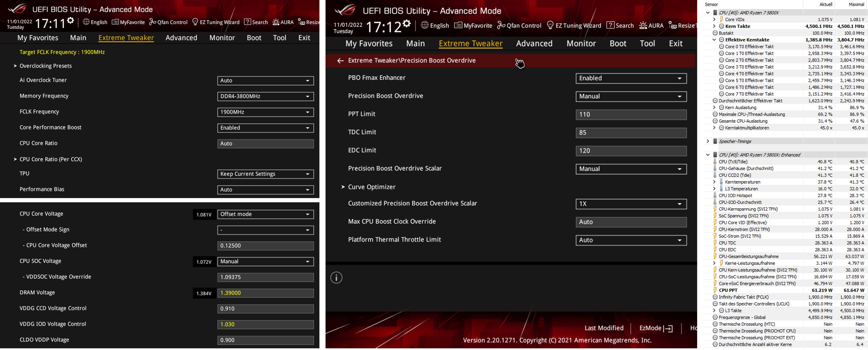The width and height of the screenshot is (868, 350).
Task: Open Search in the left BIOS window
Action: [256, 22]
